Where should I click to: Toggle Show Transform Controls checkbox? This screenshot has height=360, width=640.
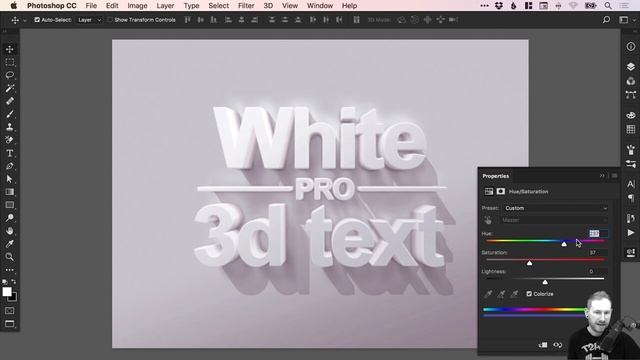pos(110,20)
